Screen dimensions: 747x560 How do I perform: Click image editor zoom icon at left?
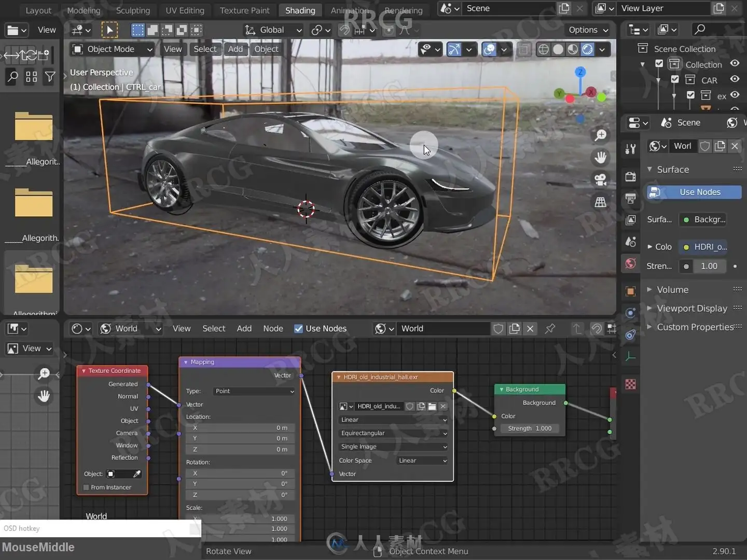pyautogui.click(x=44, y=373)
